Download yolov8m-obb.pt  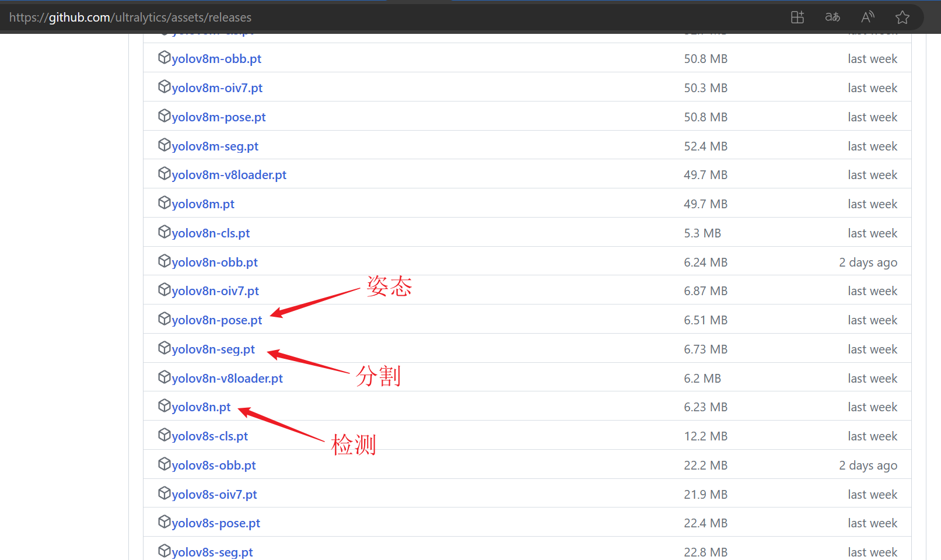tap(216, 59)
